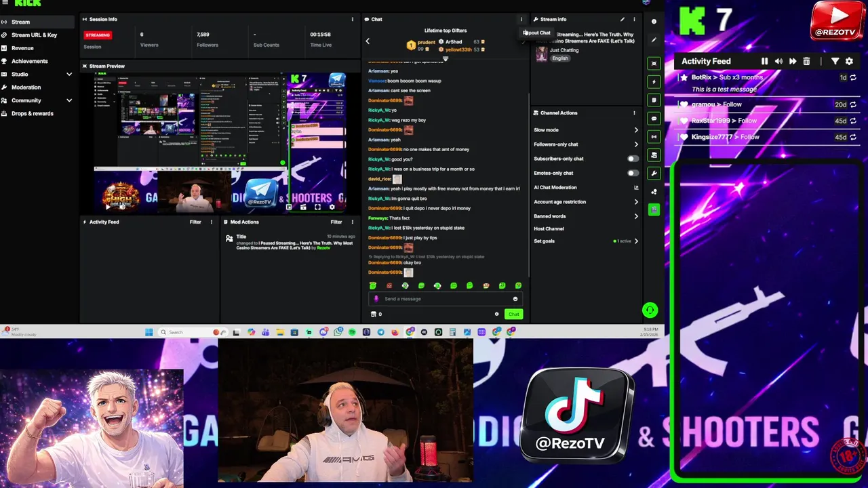Toggle fullscreen on stream preview
Screen dimensions: 868x488
tap(317, 207)
